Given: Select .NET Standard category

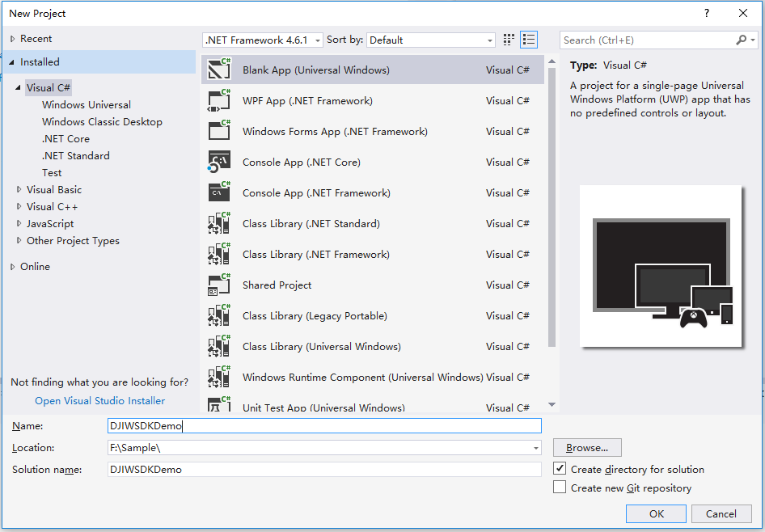Looking at the screenshot, I should (x=76, y=156).
